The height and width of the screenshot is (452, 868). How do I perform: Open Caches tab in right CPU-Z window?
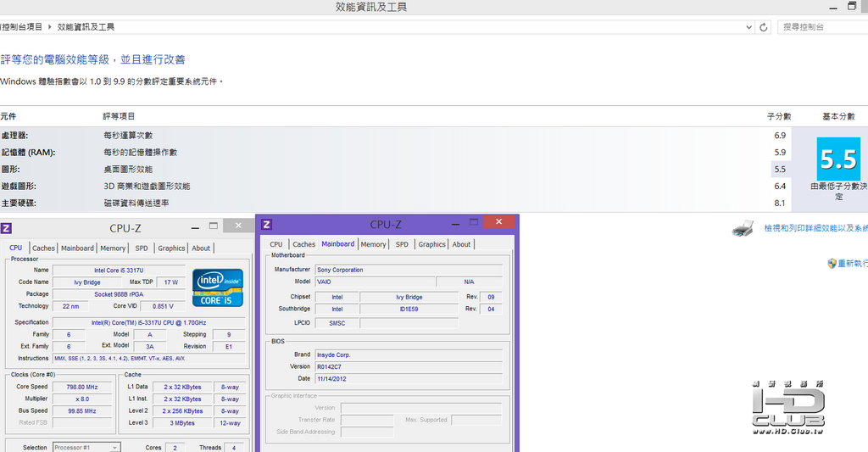point(304,244)
